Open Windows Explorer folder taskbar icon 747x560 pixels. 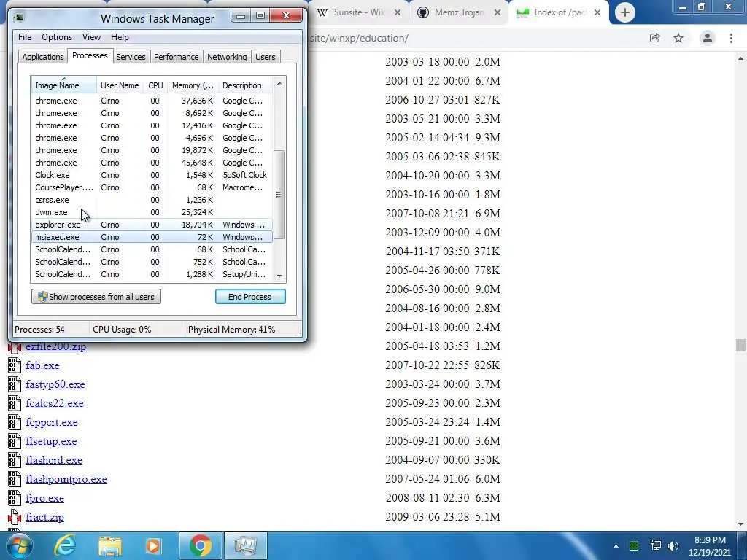pyautogui.click(x=110, y=545)
